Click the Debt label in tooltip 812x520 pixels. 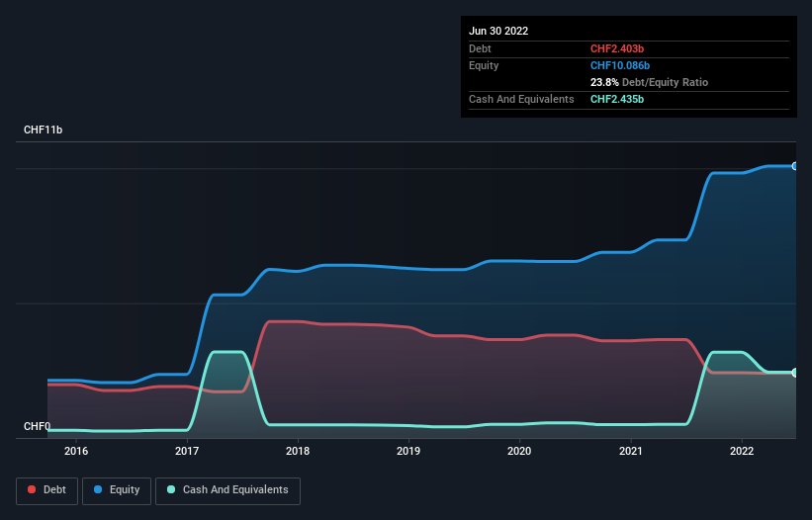coord(480,48)
